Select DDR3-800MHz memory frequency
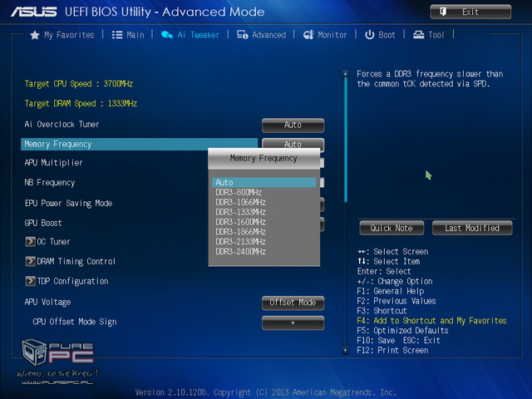Image resolution: width=532 pixels, height=399 pixels. [x=239, y=192]
